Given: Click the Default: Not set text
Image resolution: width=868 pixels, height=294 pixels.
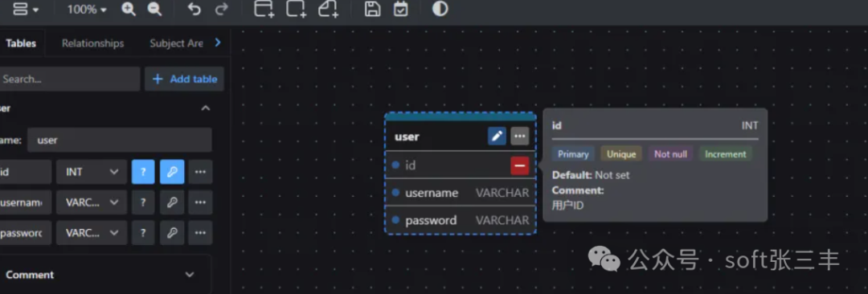Looking at the screenshot, I should 591,175.
